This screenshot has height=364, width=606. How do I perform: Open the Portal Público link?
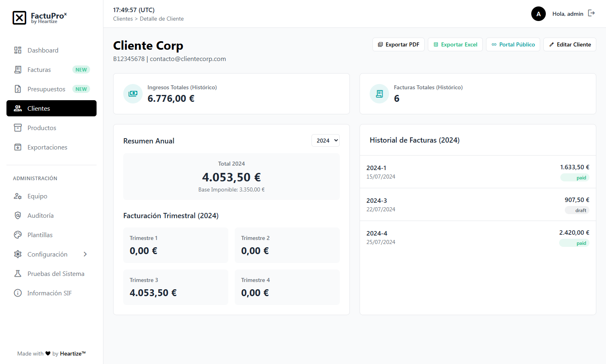513,44
